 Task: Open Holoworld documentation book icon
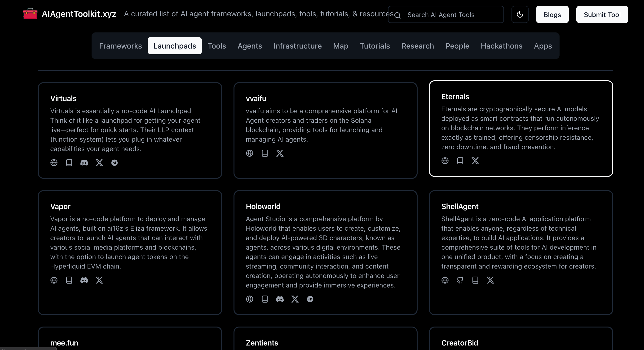coord(265,299)
